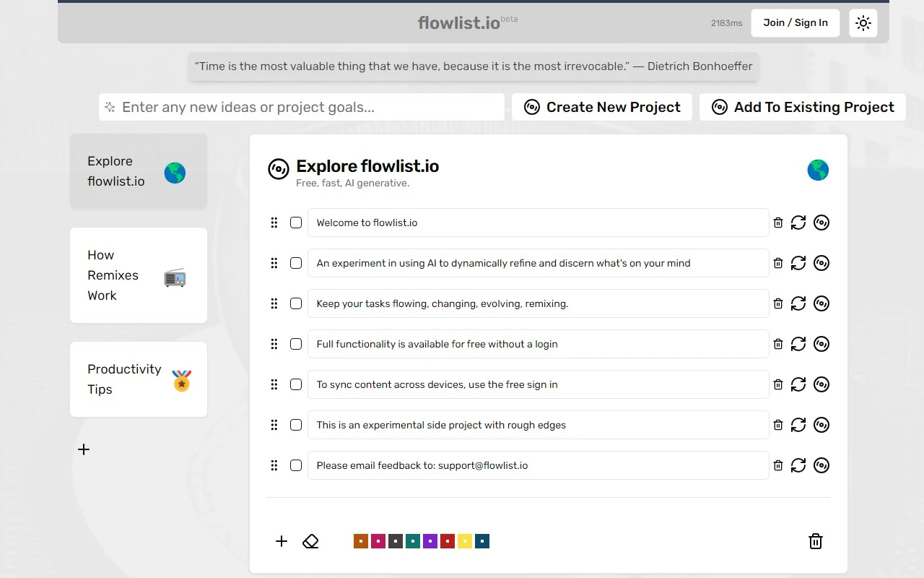Click the '2183ms' load time text
924x578 pixels.
726,23
